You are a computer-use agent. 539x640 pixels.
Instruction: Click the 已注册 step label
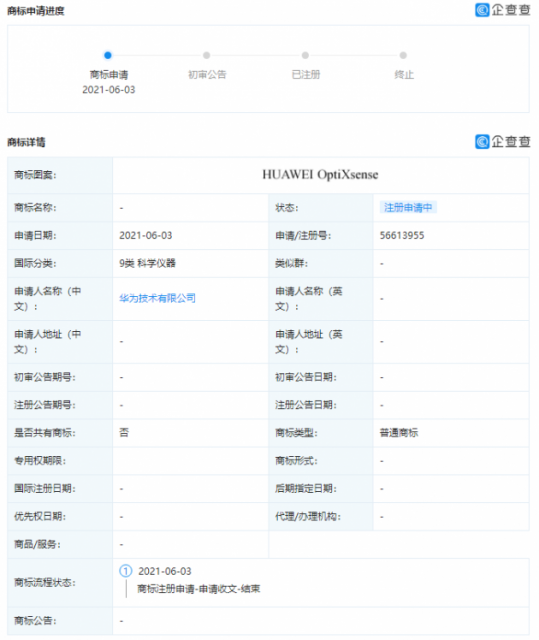point(306,75)
